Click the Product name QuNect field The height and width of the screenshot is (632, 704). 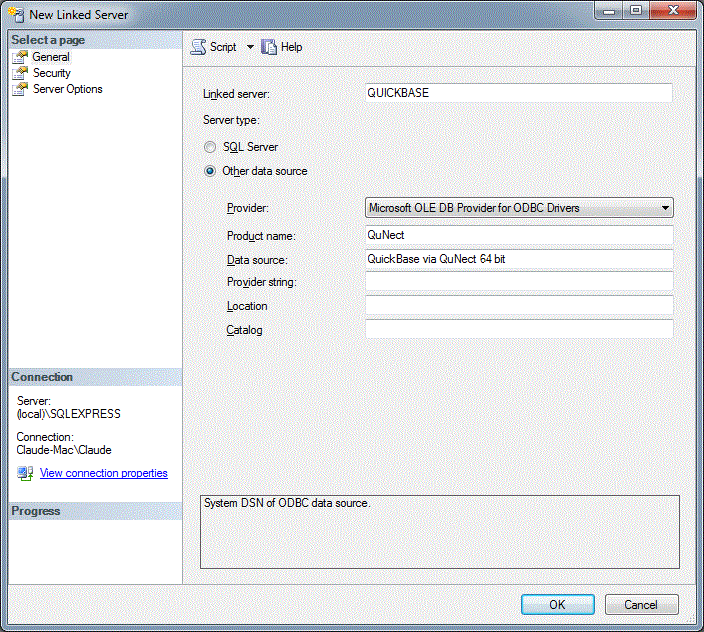pos(519,235)
